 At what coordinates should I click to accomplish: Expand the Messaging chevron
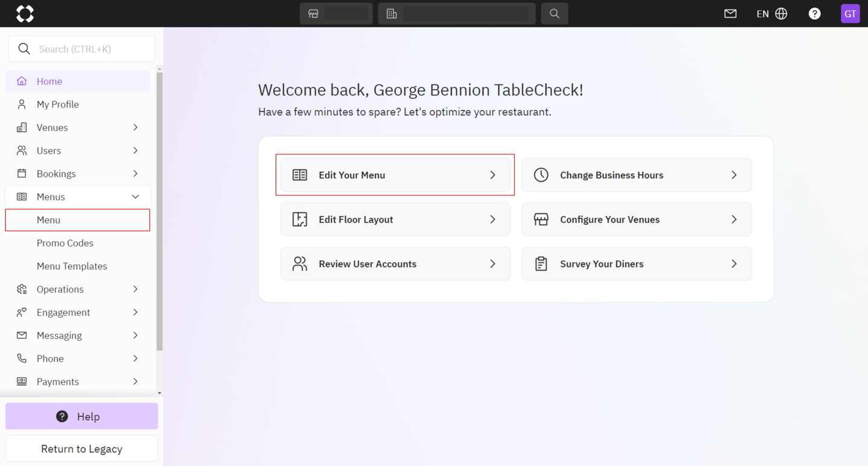point(135,335)
